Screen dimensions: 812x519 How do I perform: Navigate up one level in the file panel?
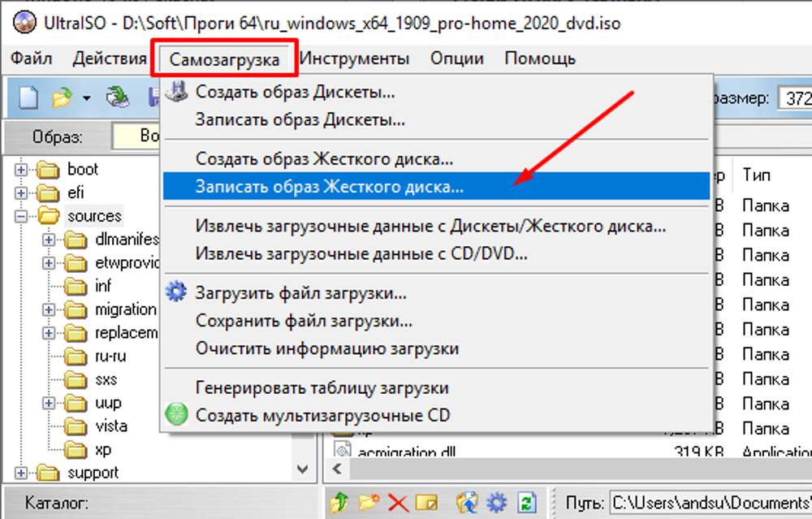[339, 502]
